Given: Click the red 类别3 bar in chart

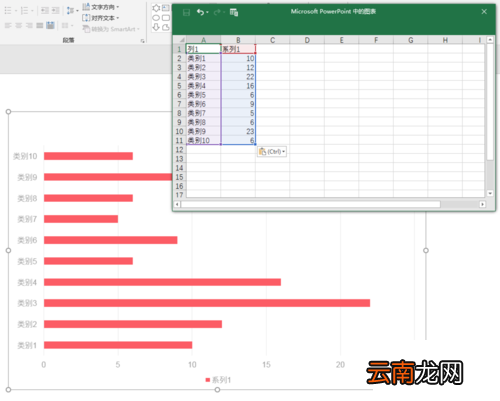Looking at the screenshot, I should [x=207, y=303].
